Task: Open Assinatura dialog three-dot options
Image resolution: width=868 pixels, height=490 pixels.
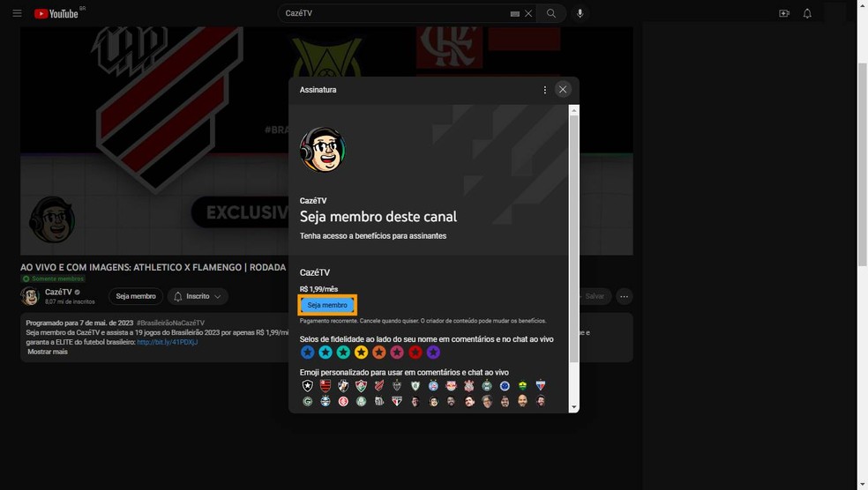Action: point(545,90)
